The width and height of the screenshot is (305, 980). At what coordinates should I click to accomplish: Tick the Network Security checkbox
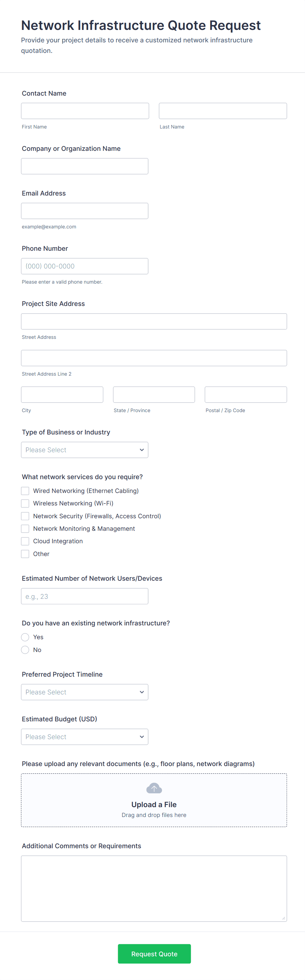click(25, 516)
